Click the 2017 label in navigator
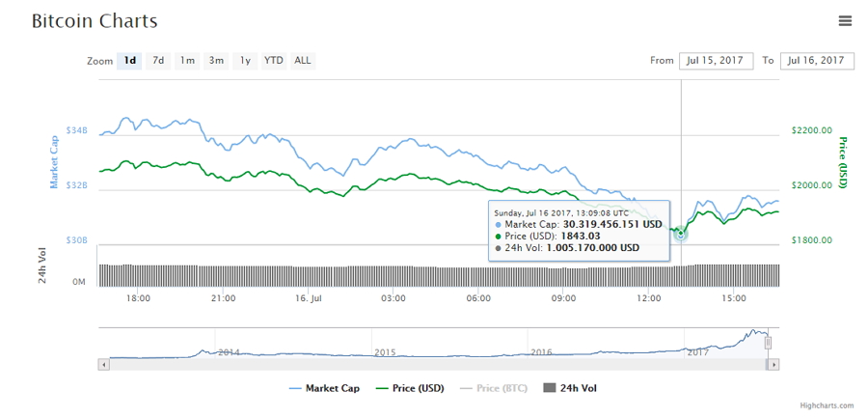Viewport: 868px width, 419px height. click(x=697, y=352)
